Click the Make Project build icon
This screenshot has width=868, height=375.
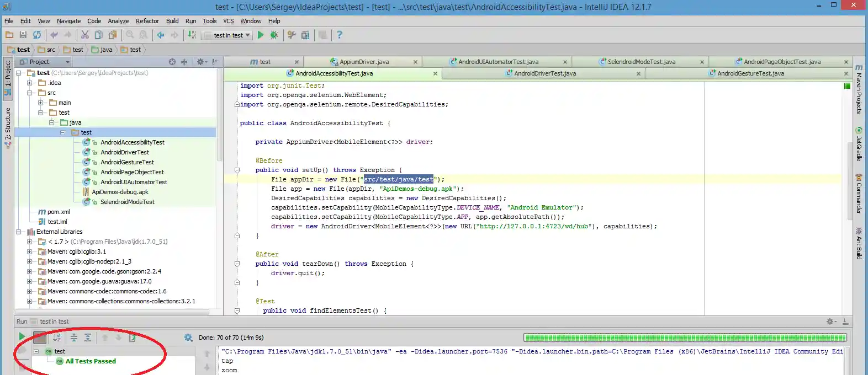point(192,35)
